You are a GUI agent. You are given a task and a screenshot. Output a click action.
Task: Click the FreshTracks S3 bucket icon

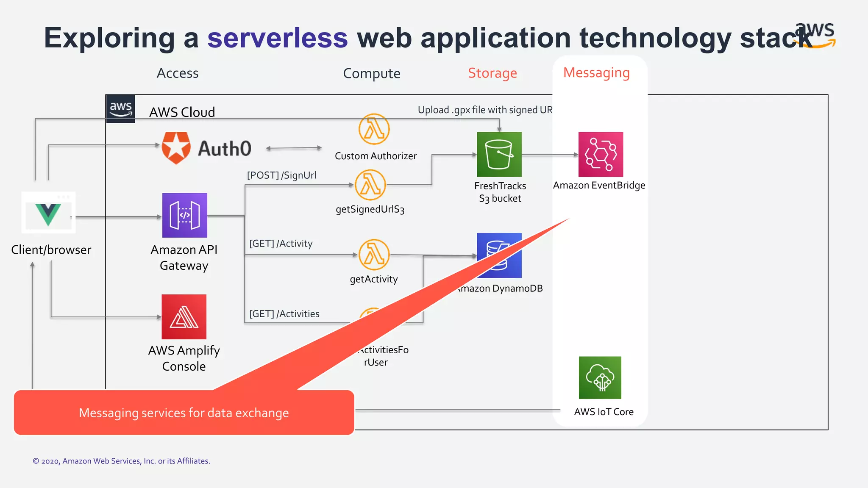pyautogui.click(x=499, y=154)
